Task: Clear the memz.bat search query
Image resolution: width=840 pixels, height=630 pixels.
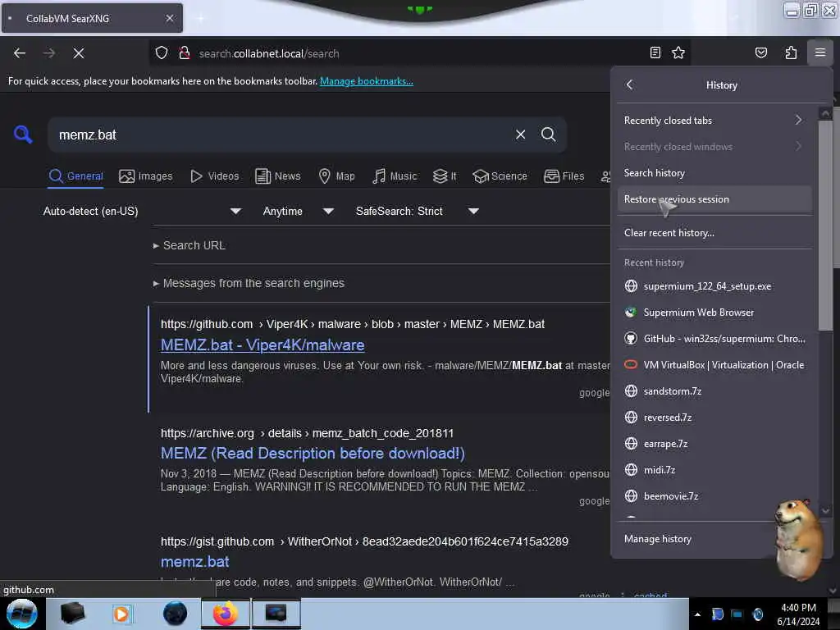Action: pos(520,135)
